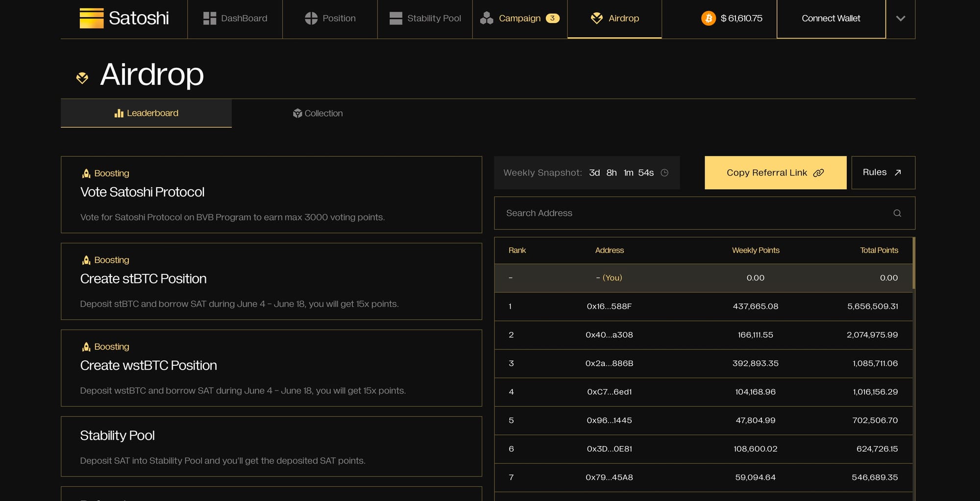Click the Bitcoin price $61,610.75
Image resolution: width=980 pixels, height=501 pixels.
[x=741, y=18]
